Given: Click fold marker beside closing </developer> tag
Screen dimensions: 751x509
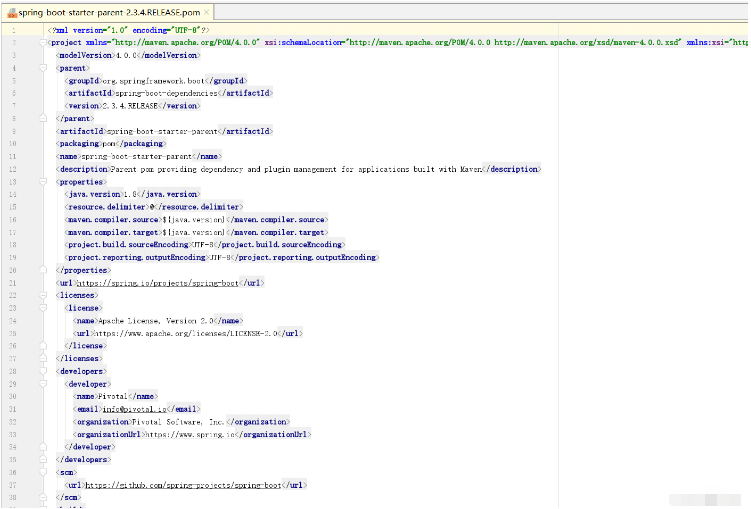Looking at the screenshot, I should pos(43,447).
